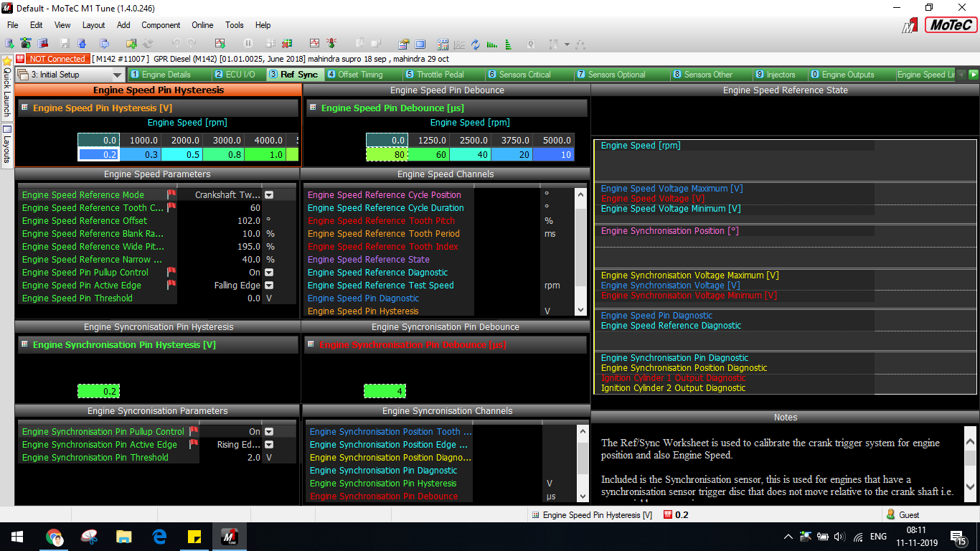Screen dimensions: 980x551
Task: Open File Explorer from the taskbar
Action: click(124, 537)
